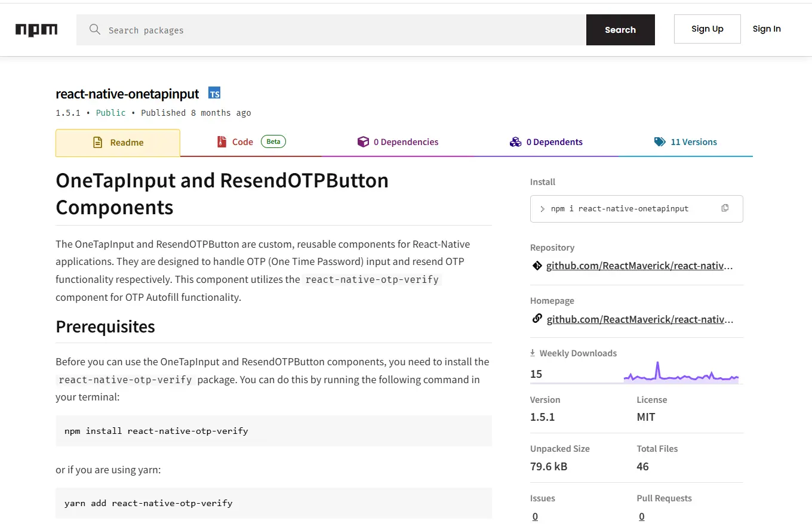Click the weekly downloads sparkline chart
Viewport: 812px width, 524px height.
click(x=681, y=372)
